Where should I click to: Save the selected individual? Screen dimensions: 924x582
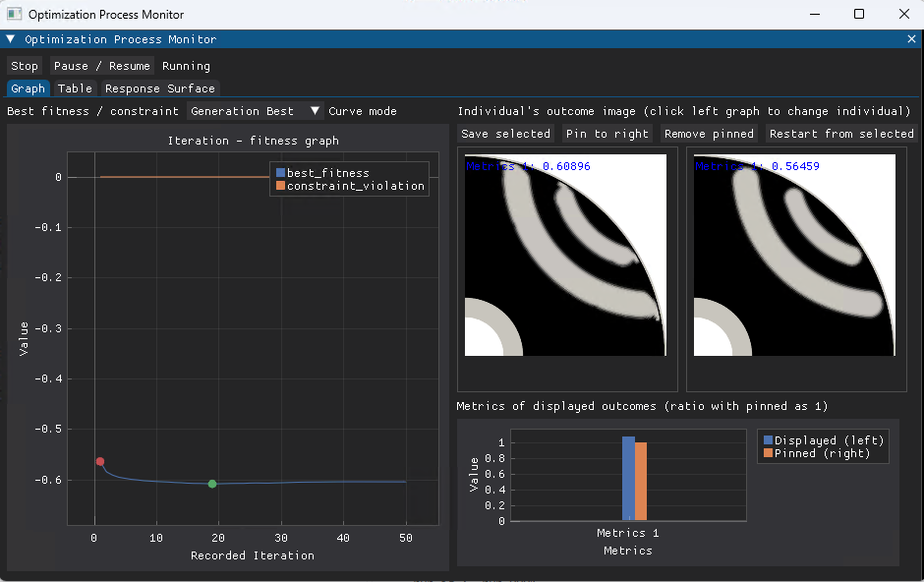point(505,134)
